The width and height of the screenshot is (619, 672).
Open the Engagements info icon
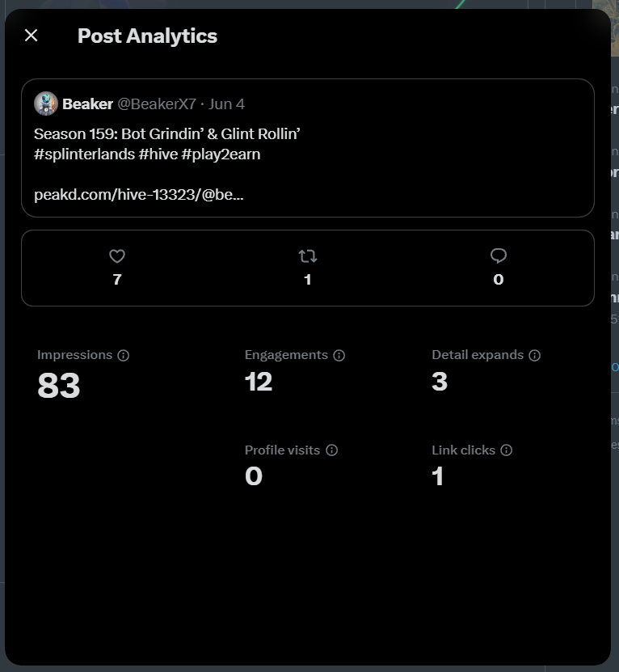pyautogui.click(x=339, y=355)
